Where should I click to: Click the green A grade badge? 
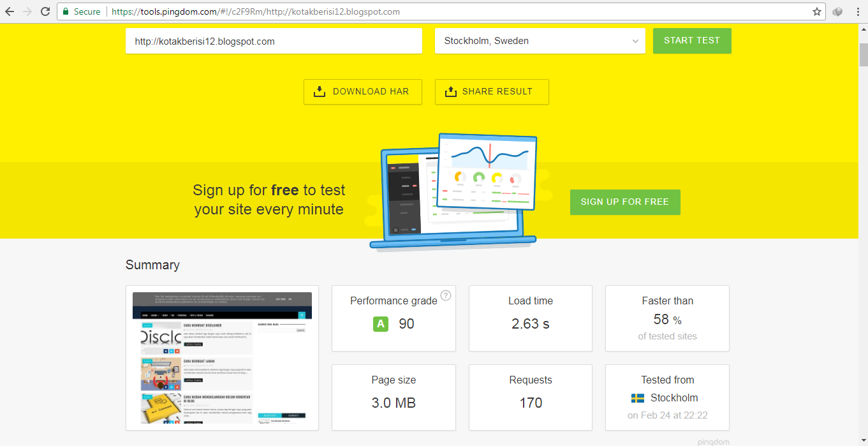(381, 324)
